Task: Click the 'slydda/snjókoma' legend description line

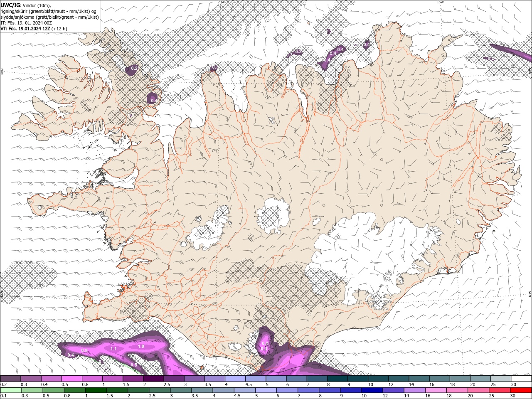Action: tap(50, 17)
